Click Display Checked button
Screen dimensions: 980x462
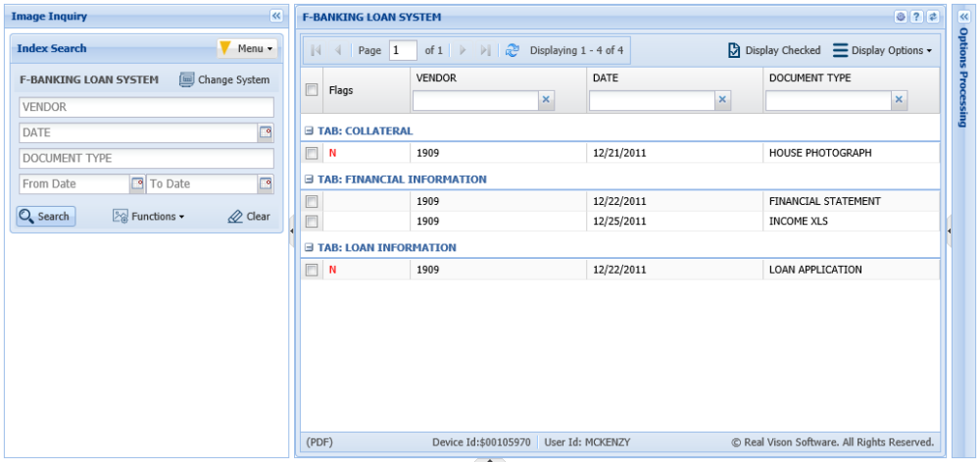774,51
